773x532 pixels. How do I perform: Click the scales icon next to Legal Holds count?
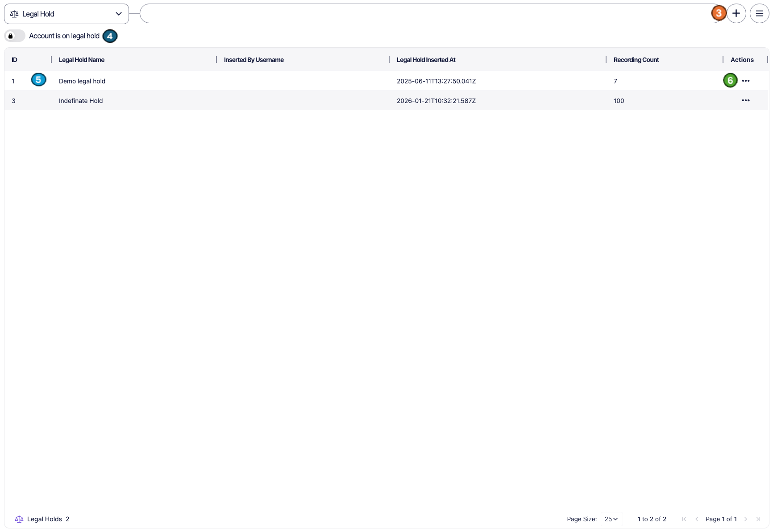(x=19, y=519)
